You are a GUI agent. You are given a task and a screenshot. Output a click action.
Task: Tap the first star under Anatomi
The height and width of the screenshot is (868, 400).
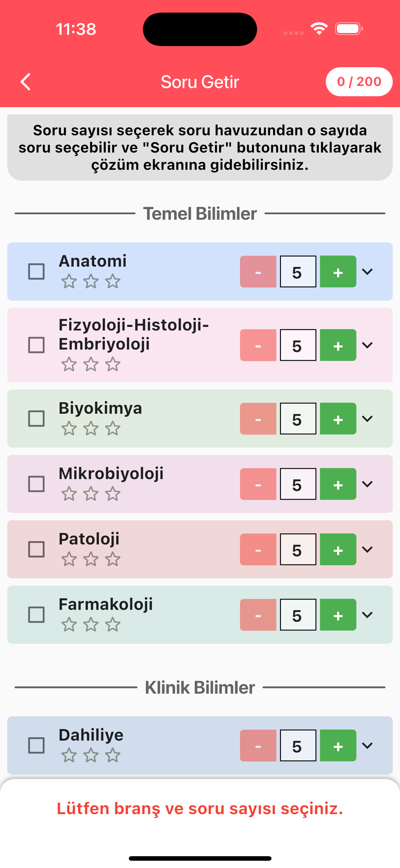69,281
